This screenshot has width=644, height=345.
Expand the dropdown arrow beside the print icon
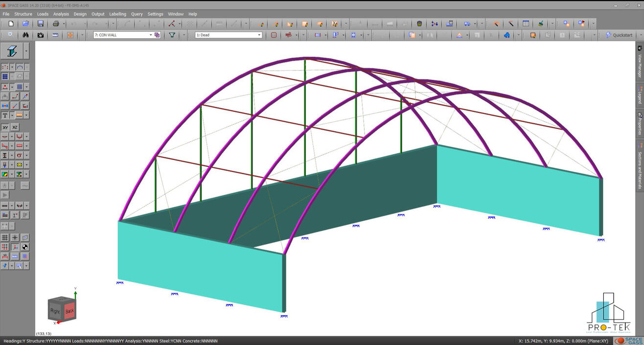click(x=63, y=23)
